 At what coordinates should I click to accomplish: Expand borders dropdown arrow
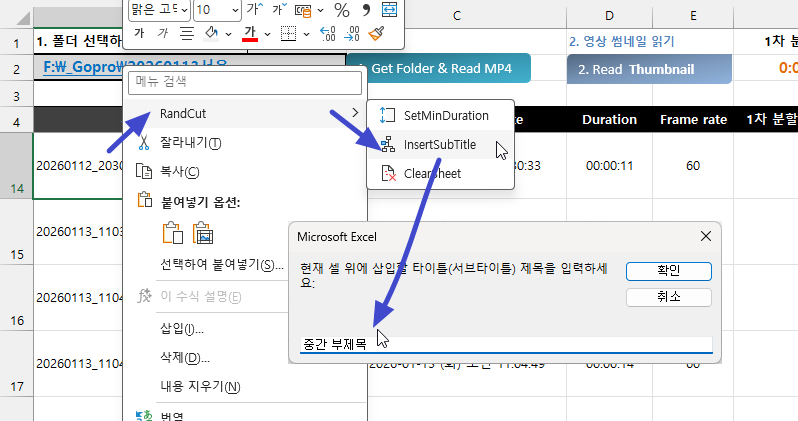pyautogui.click(x=306, y=34)
